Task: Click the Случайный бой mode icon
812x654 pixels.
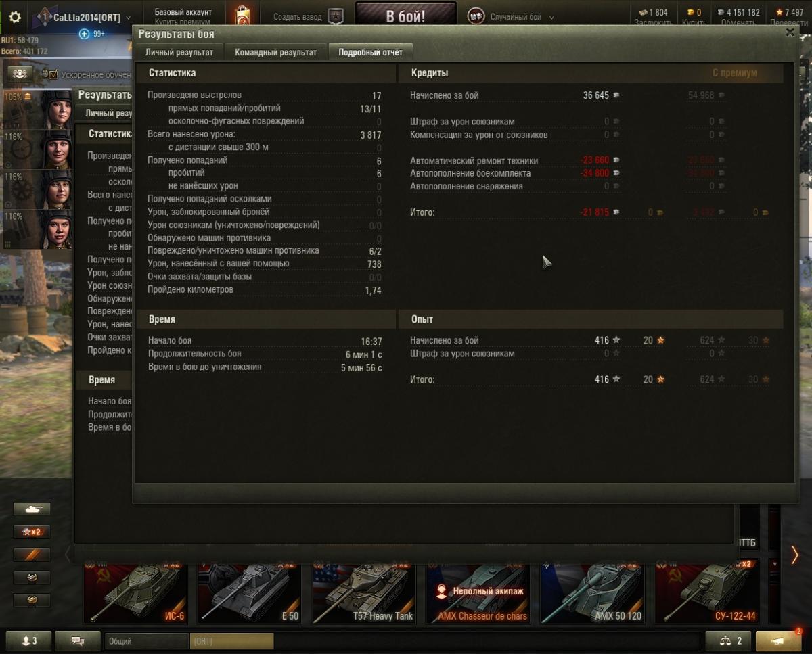Action: (x=476, y=17)
